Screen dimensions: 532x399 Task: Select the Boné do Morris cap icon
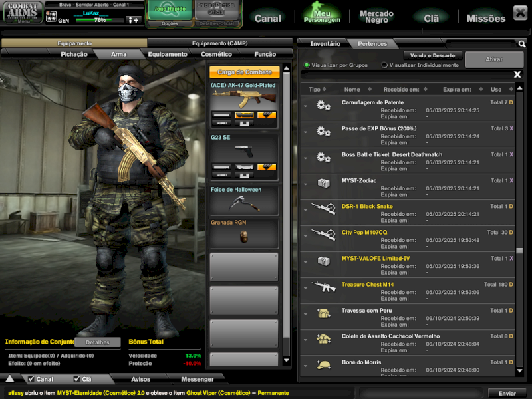pyautogui.click(x=323, y=365)
